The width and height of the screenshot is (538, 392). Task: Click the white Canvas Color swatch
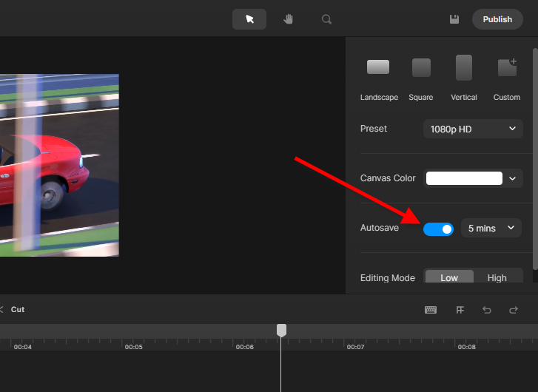[464, 178]
